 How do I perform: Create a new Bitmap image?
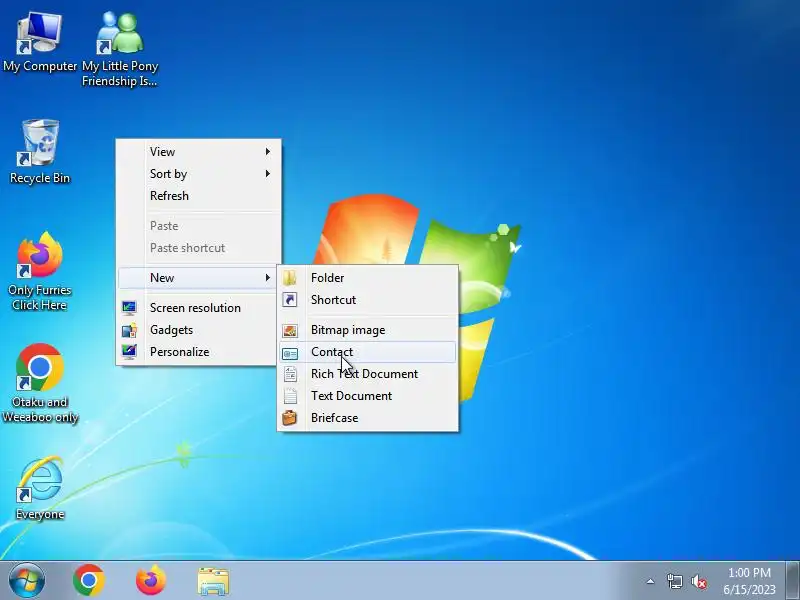[x=367, y=330]
